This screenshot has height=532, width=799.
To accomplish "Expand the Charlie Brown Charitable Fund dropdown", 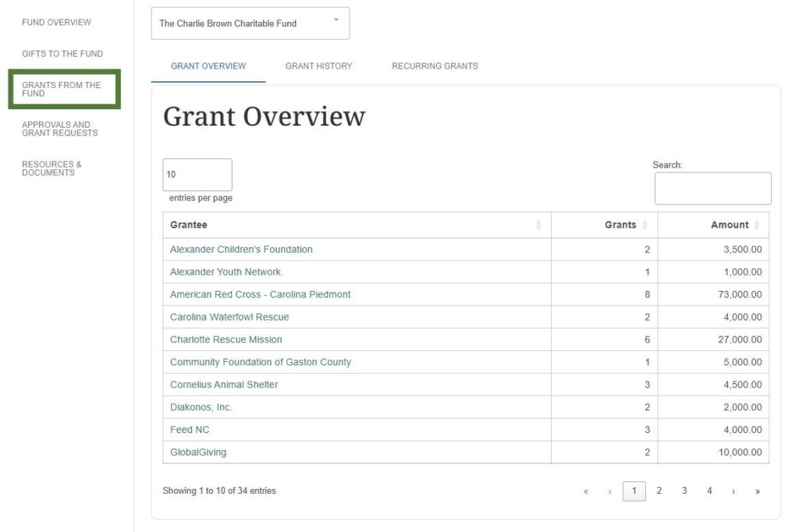I will coord(250,23).
